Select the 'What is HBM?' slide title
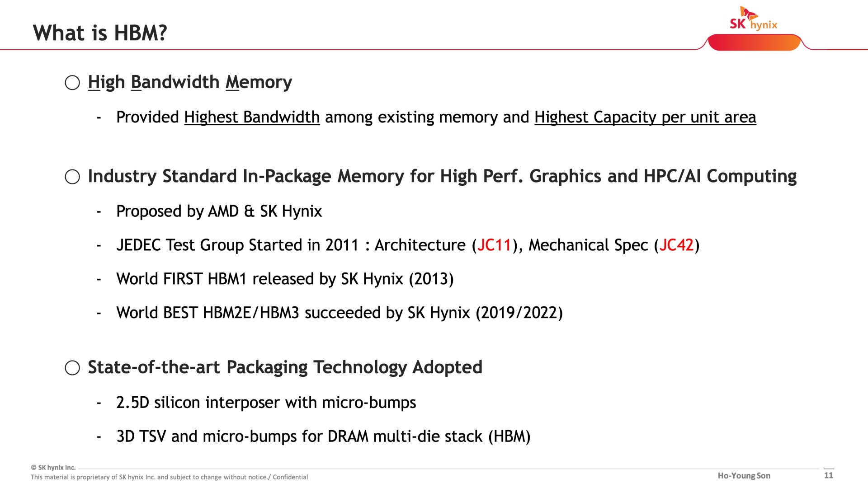This screenshot has width=868, height=488. tap(100, 33)
